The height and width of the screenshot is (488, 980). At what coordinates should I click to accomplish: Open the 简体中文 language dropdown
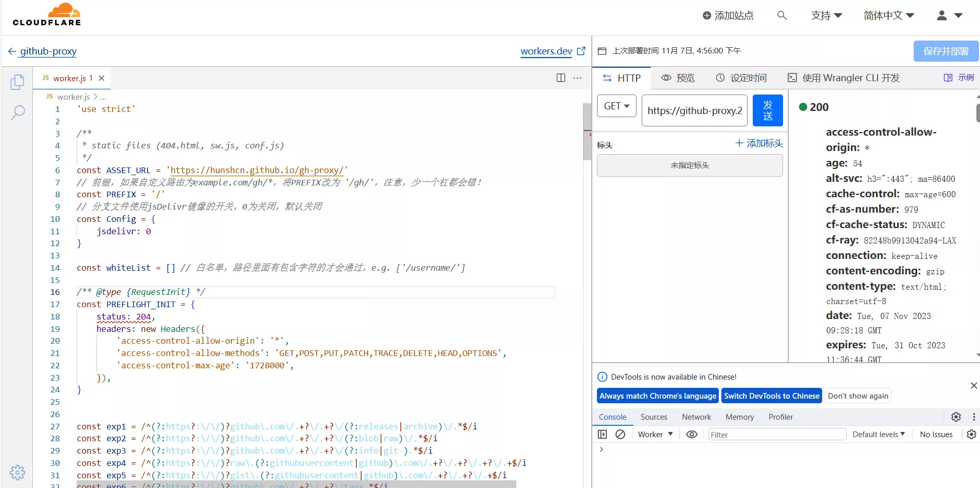click(888, 15)
